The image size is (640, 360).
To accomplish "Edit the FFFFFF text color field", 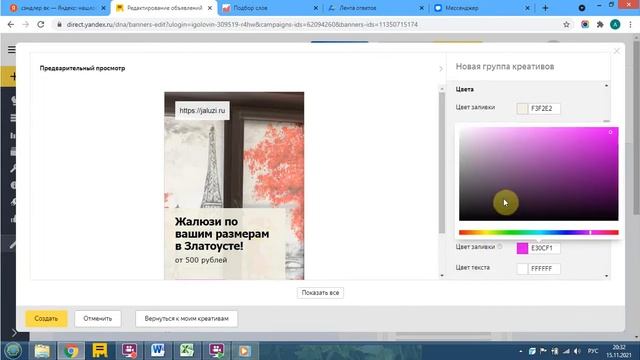I will [544, 269].
